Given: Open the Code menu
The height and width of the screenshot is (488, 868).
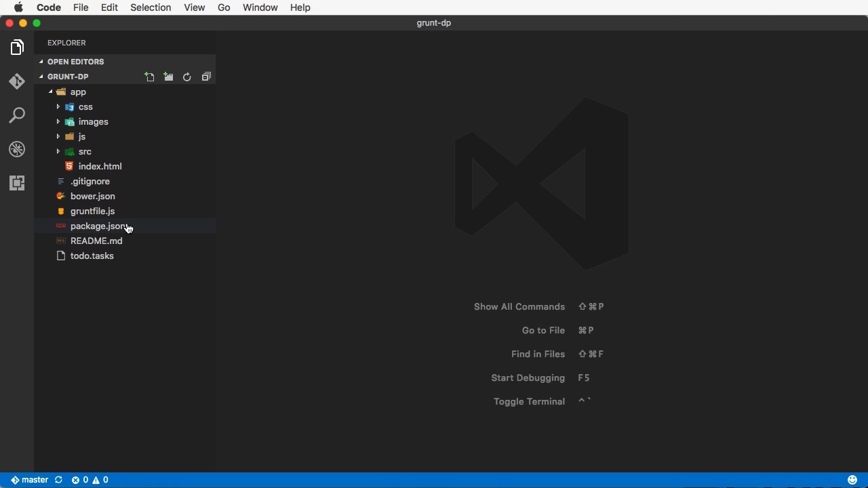Looking at the screenshot, I should pyautogui.click(x=49, y=7).
